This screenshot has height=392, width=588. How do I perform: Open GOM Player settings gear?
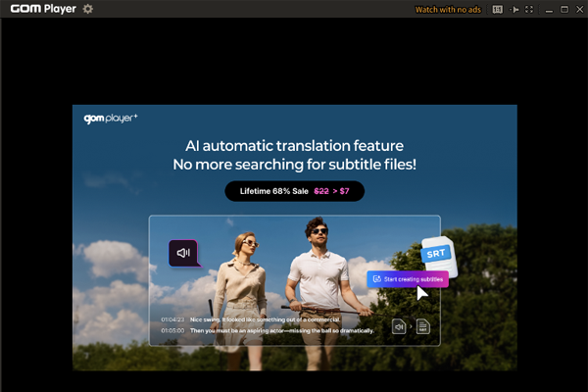tap(88, 9)
